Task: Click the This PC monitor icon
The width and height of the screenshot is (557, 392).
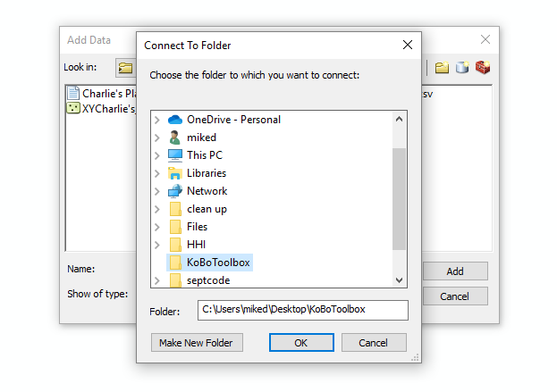Action: (175, 155)
